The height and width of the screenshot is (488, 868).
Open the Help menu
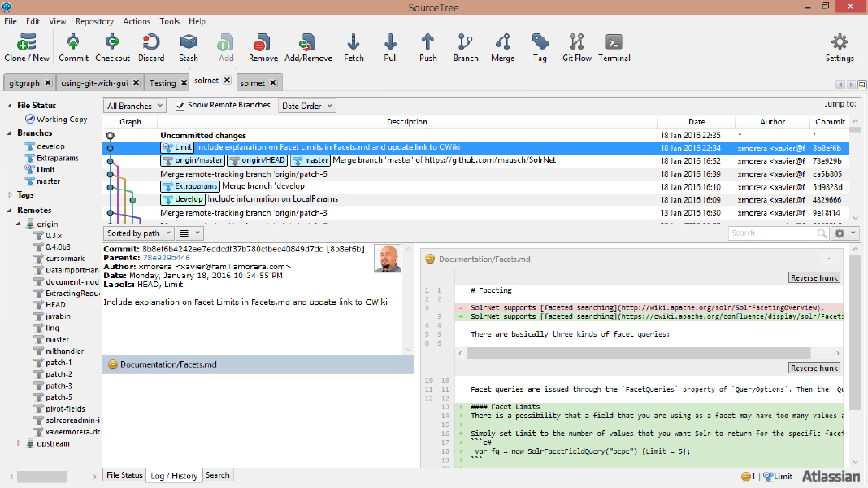[197, 21]
